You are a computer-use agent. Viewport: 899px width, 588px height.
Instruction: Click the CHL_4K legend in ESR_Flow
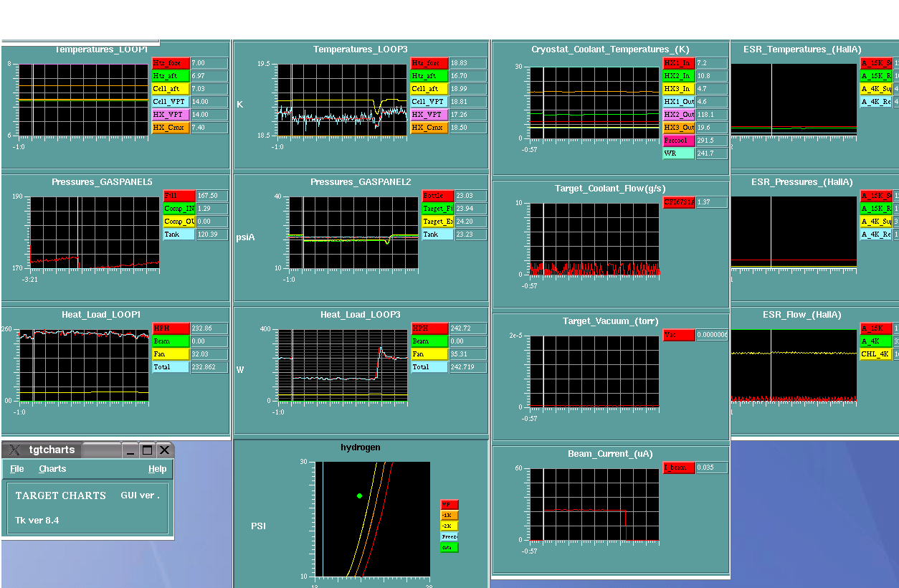point(876,354)
